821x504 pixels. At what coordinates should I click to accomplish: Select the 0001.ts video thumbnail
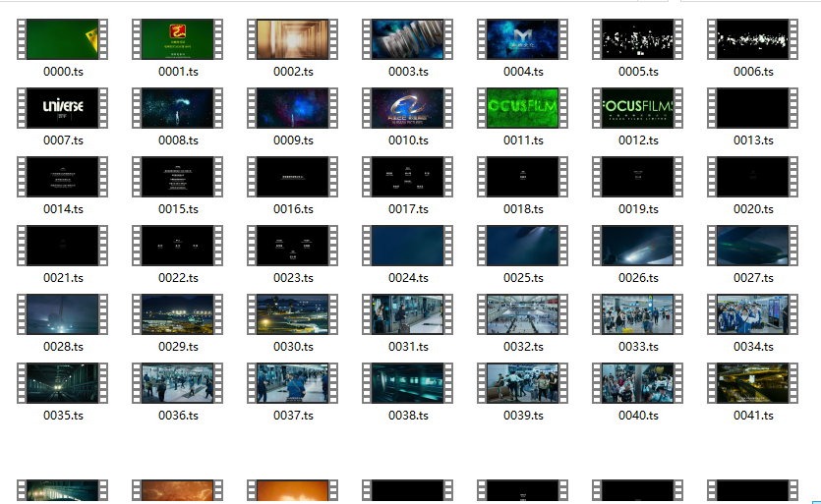pyautogui.click(x=178, y=39)
